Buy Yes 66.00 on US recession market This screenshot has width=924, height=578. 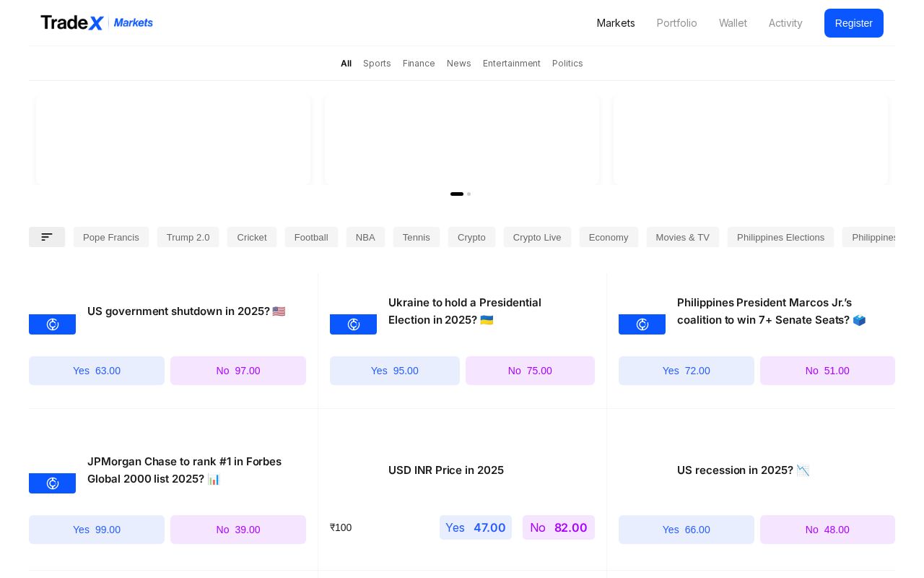click(x=687, y=530)
